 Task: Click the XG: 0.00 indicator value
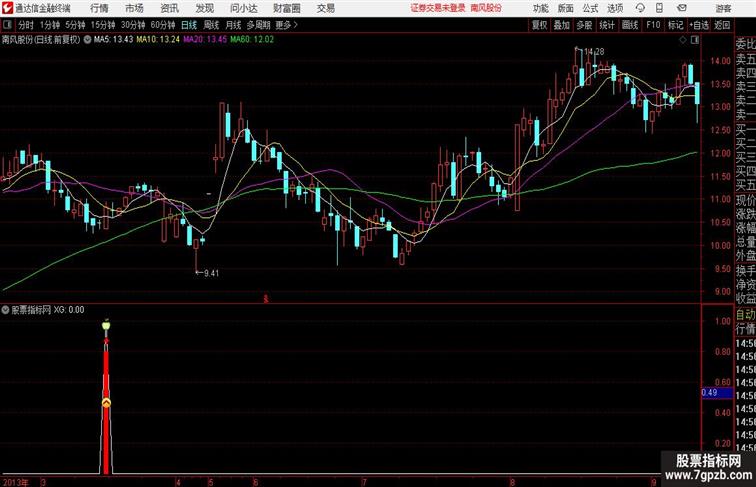tap(69, 310)
